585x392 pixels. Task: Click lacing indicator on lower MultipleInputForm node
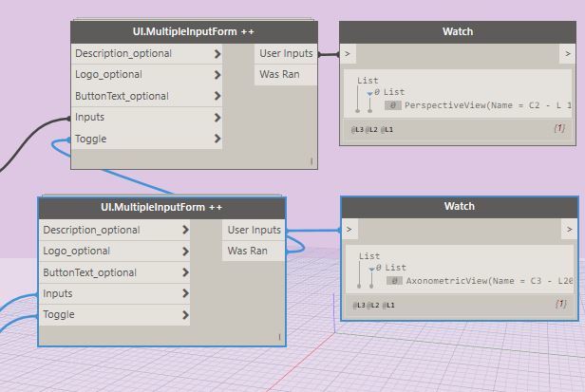click(x=279, y=336)
